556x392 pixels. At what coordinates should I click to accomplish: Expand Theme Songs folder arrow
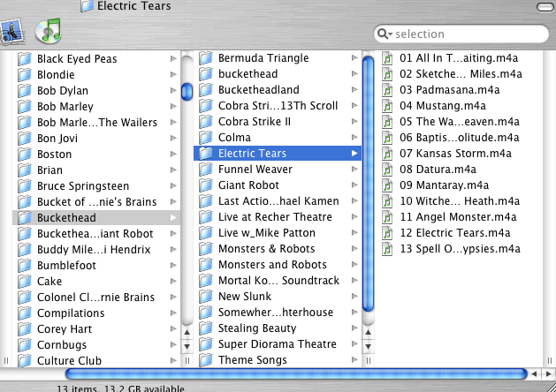coord(354,360)
